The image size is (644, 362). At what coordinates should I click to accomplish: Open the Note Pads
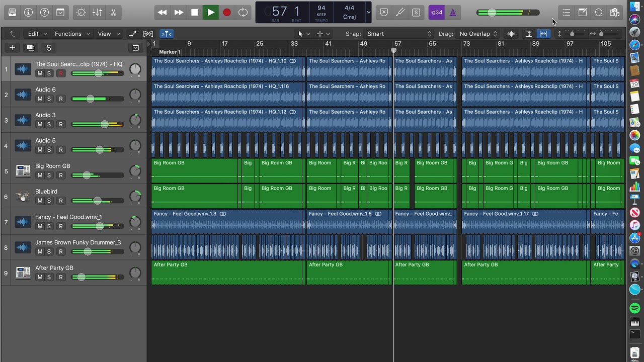(x=583, y=13)
